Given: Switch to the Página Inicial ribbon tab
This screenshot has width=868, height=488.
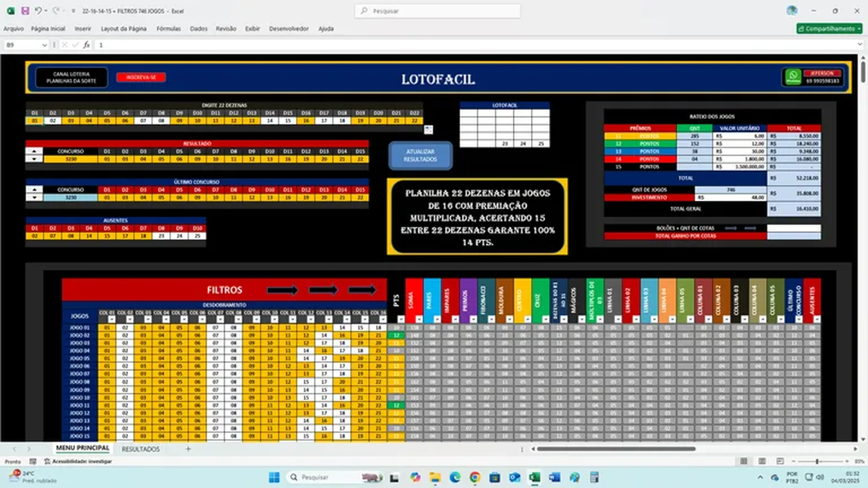Looking at the screenshot, I should (x=48, y=29).
